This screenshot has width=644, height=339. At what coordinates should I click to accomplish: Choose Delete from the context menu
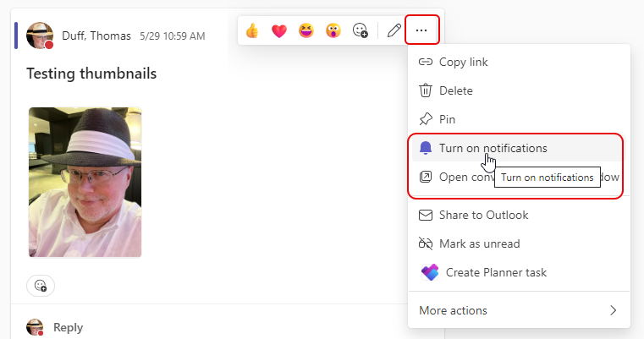pos(455,90)
